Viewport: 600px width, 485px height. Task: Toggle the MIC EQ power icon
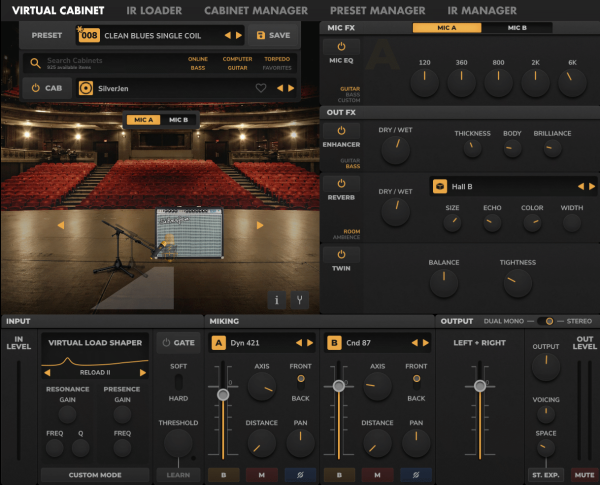point(342,47)
